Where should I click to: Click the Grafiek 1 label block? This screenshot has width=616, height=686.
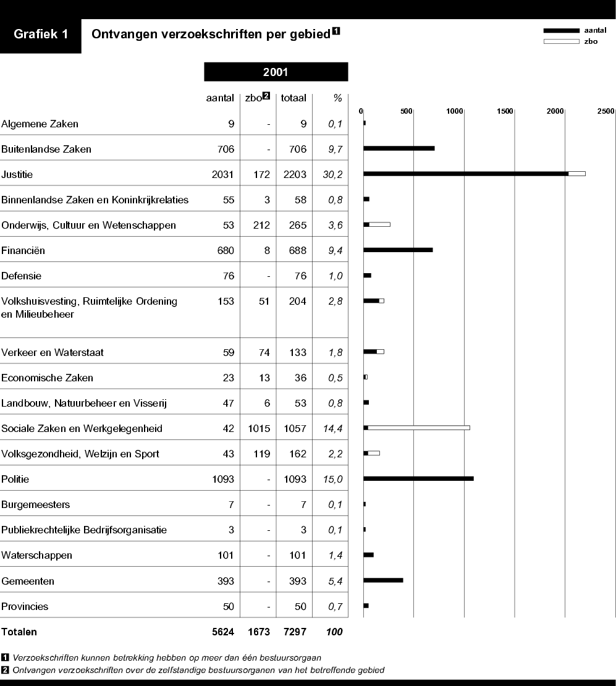[x=40, y=35]
